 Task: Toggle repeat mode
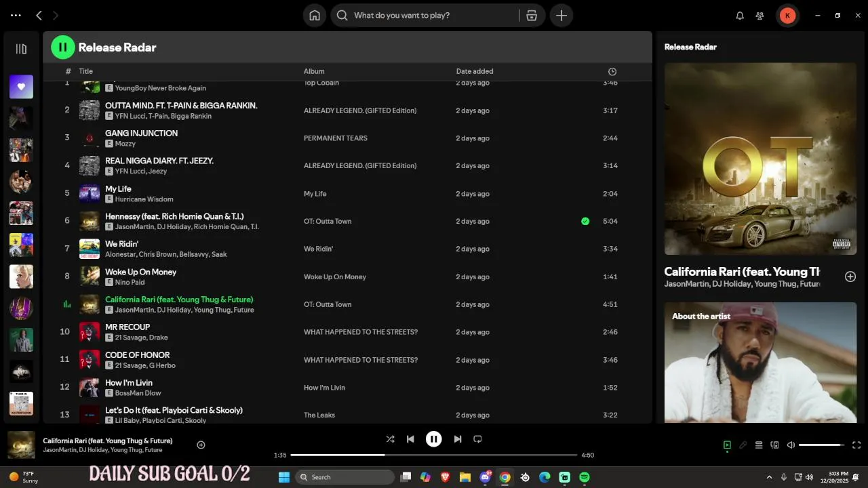(x=477, y=439)
